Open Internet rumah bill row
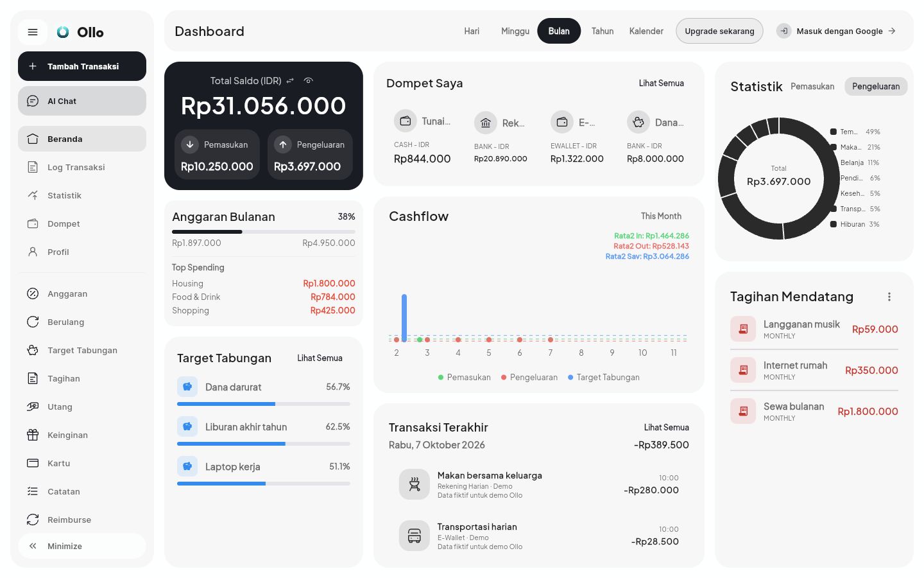This screenshot has height=578, width=924. click(814, 371)
